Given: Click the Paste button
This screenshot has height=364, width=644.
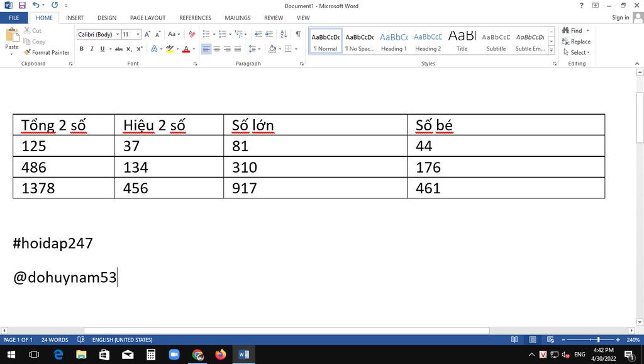Looking at the screenshot, I should [x=12, y=41].
